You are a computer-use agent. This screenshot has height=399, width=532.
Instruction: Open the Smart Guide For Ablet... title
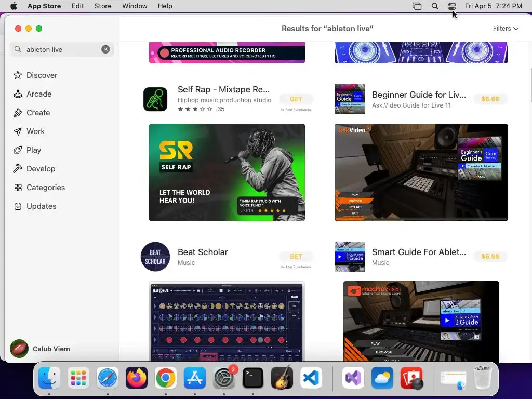pos(419,252)
